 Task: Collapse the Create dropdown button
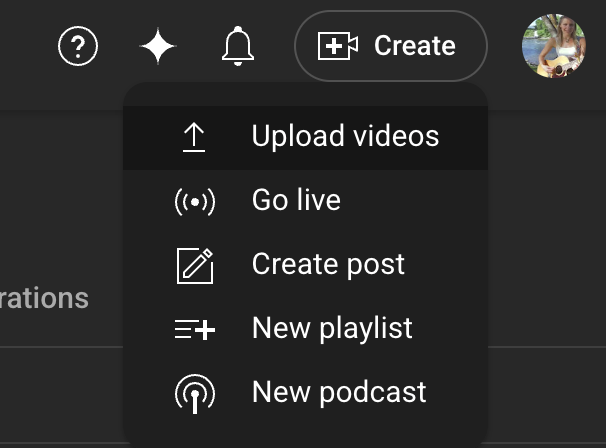coord(390,46)
